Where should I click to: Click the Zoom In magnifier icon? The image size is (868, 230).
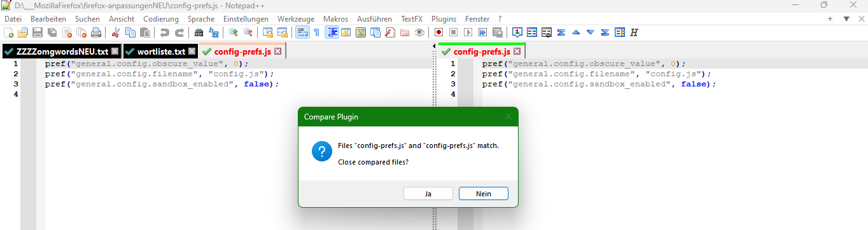coord(234,32)
